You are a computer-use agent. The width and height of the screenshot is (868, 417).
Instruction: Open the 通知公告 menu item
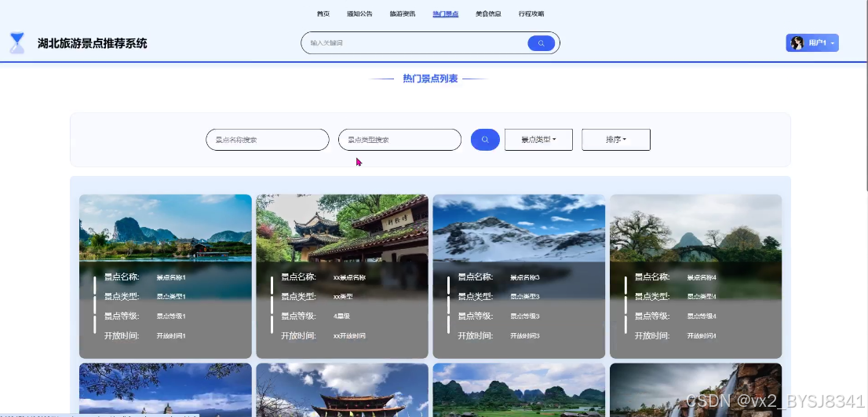tap(359, 14)
